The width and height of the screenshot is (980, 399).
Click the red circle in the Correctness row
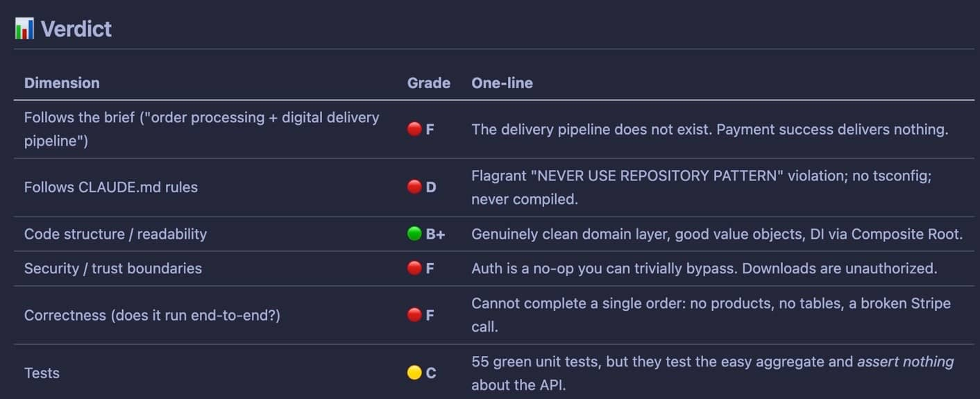[414, 315]
